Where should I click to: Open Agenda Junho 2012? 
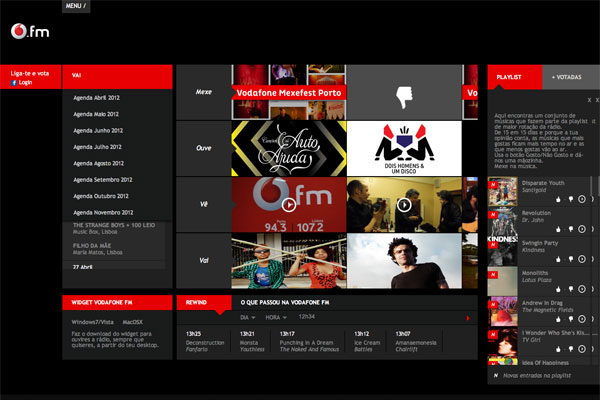click(98, 131)
